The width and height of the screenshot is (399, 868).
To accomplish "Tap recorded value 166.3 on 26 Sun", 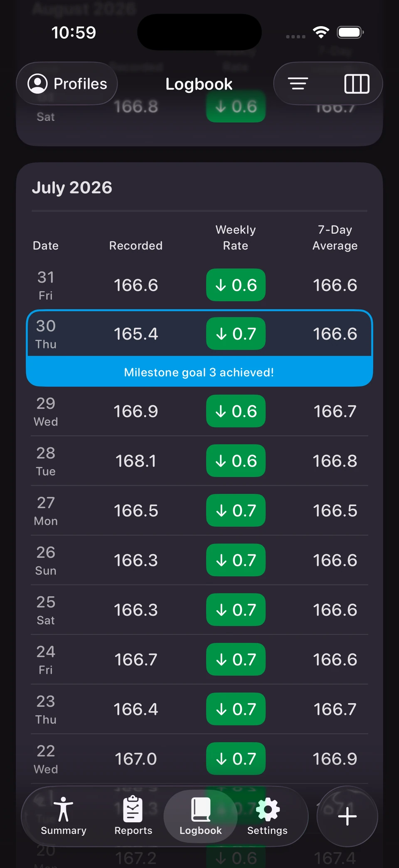I will click(136, 560).
